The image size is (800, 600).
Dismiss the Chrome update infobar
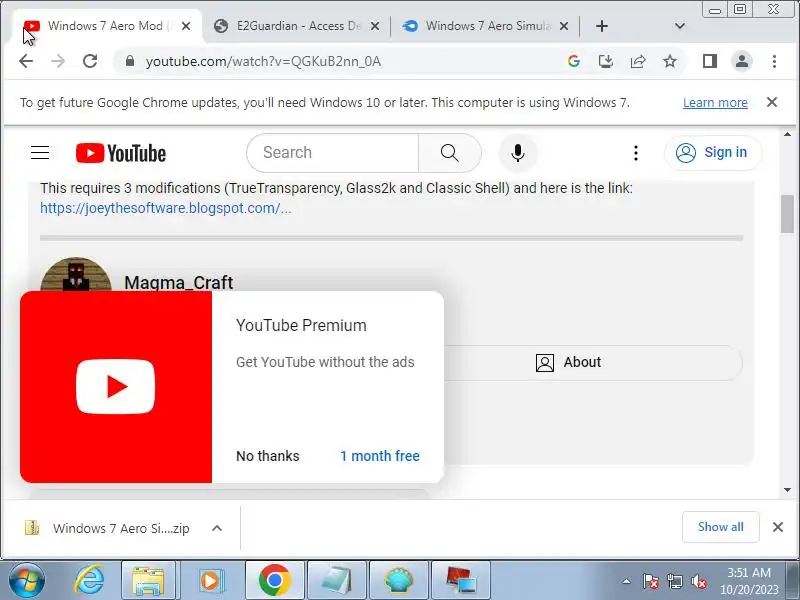772,102
